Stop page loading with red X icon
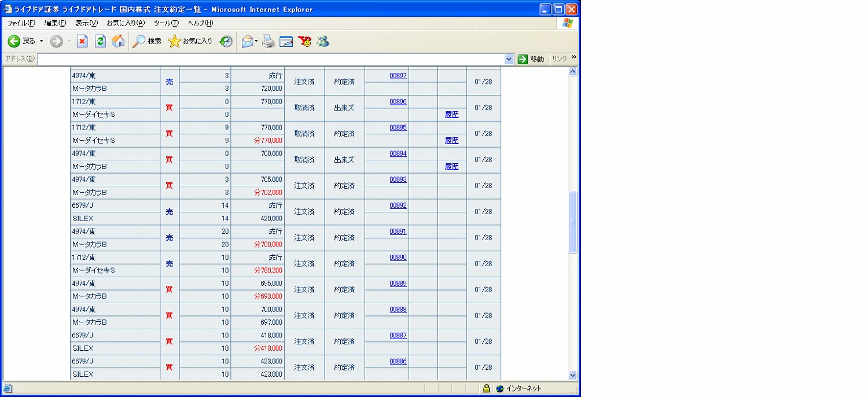 (82, 41)
